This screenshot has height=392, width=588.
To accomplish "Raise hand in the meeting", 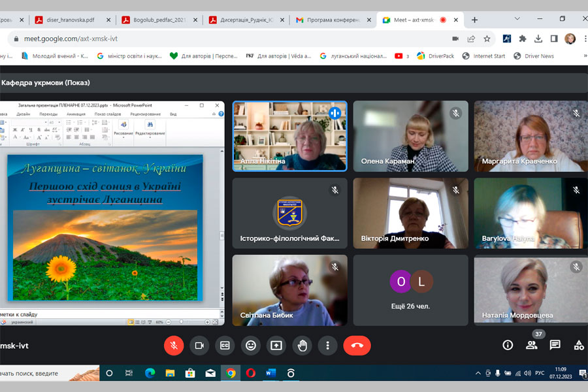I will [x=302, y=345].
